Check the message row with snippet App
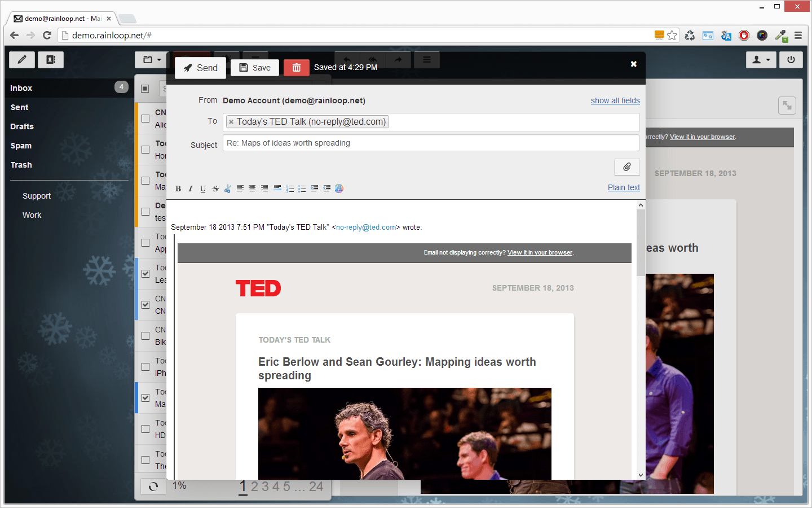The height and width of the screenshot is (508, 812). (145, 243)
